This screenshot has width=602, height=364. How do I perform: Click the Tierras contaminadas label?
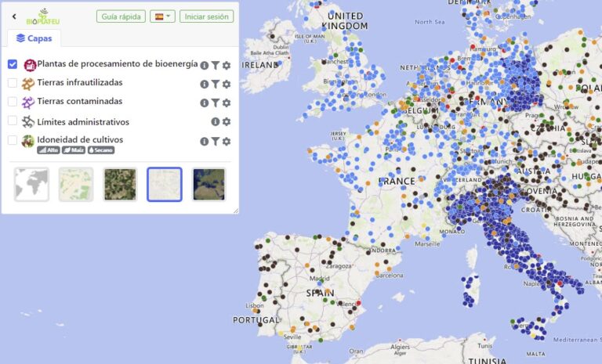(x=80, y=101)
